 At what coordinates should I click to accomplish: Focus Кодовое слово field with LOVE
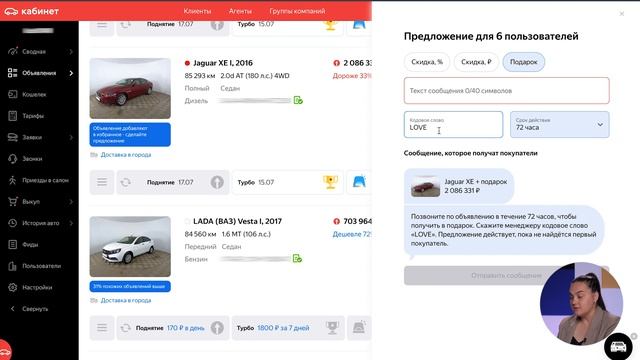pyautogui.click(x=453, y=124)
